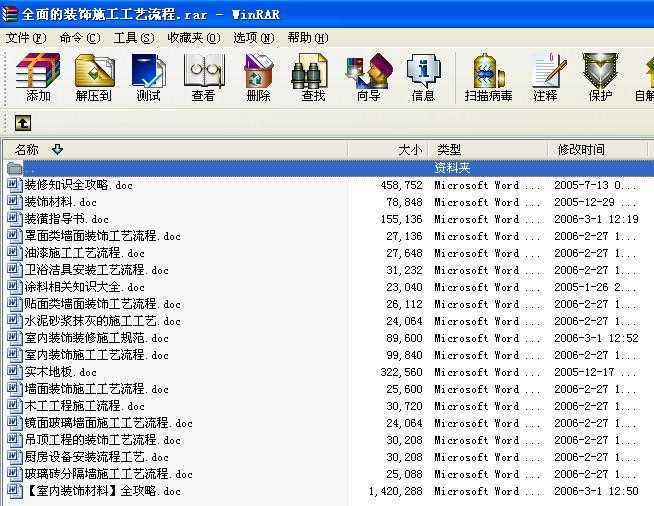Open the 文件(F) menu

[x=26, y=38]
